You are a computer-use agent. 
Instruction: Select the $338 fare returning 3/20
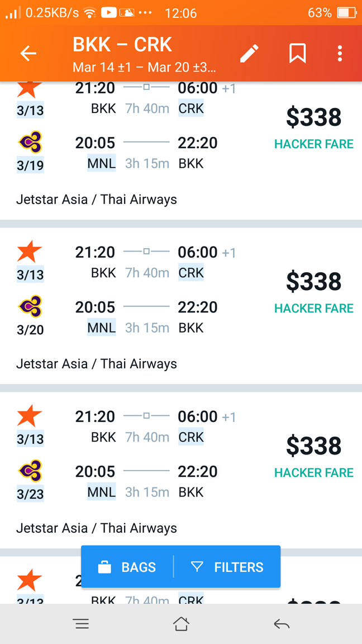181,306
